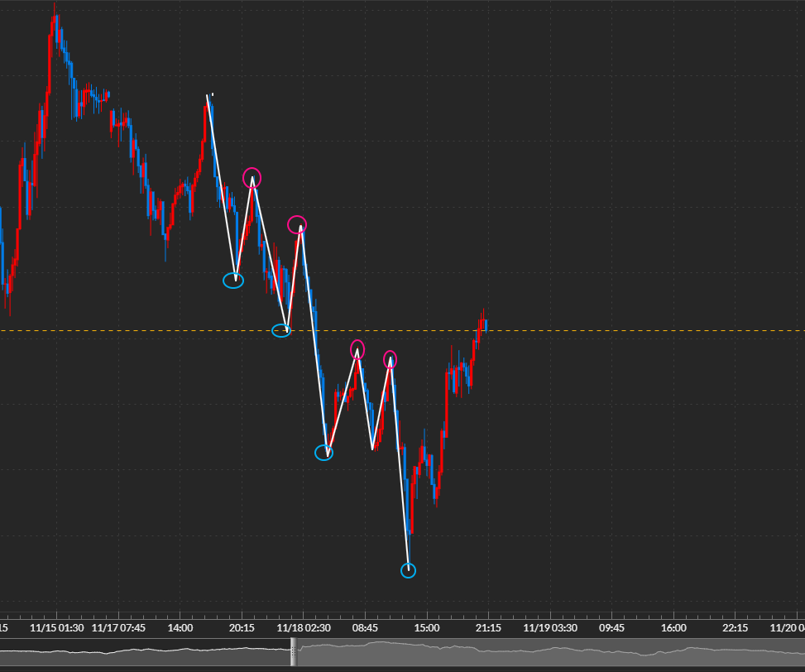This screenshot has width=805, height=672.
Task: Click the third blue circle from left
Action: click(x=324, y=453)
